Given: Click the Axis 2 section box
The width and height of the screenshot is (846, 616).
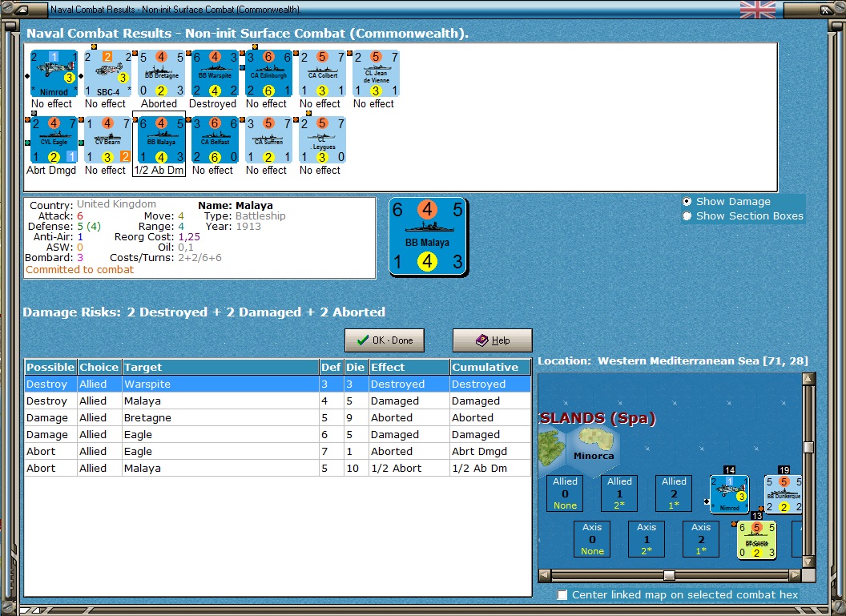Looking at the screenshot, I should pyautogui.click(x=701, y=539).
